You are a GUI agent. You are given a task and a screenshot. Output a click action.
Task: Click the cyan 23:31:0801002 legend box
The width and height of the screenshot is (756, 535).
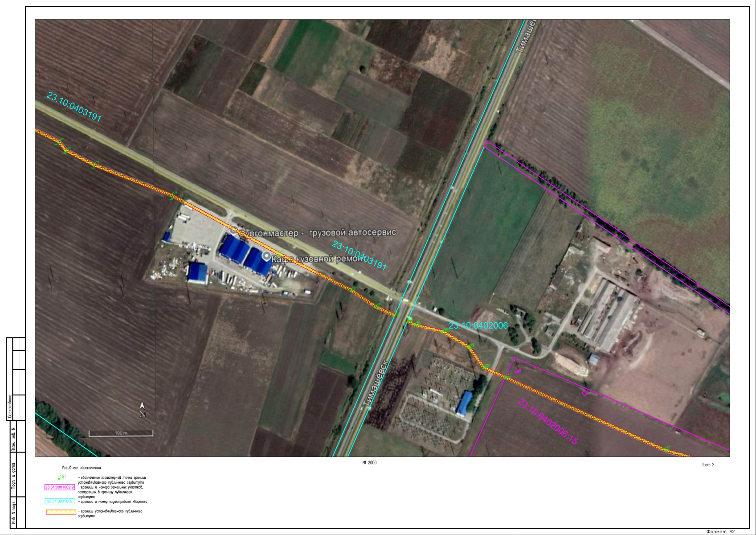click(x=60, y=502)
